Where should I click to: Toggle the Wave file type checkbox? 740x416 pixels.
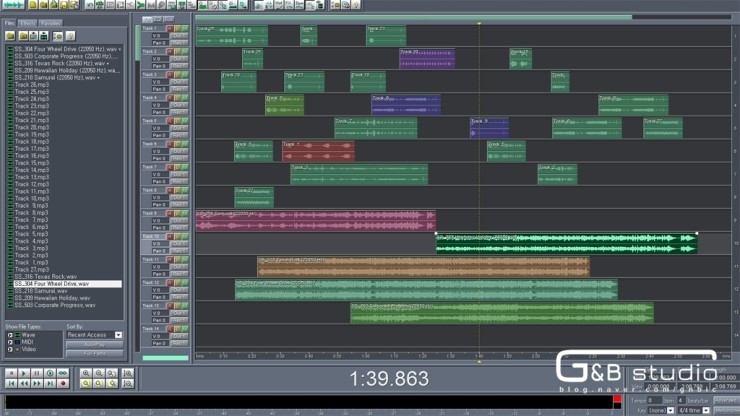coord(11,335)
